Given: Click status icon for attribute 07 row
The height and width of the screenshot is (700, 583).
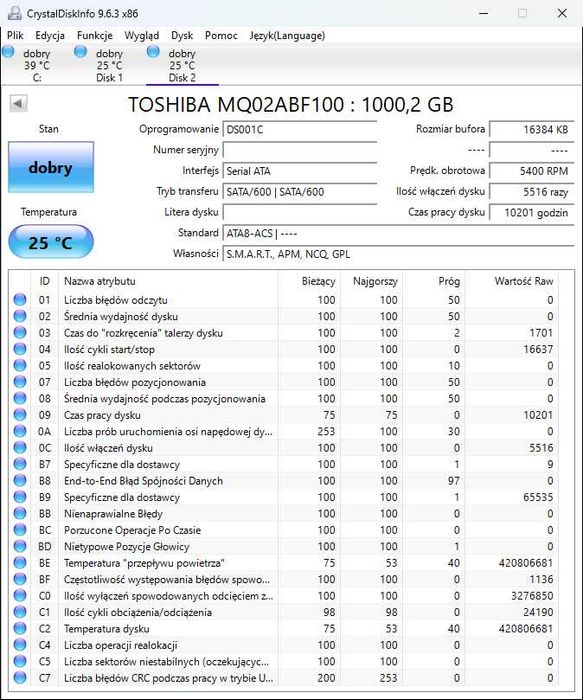Looking at the screenshot, I should pyautogui.click(x=20, y=382).
